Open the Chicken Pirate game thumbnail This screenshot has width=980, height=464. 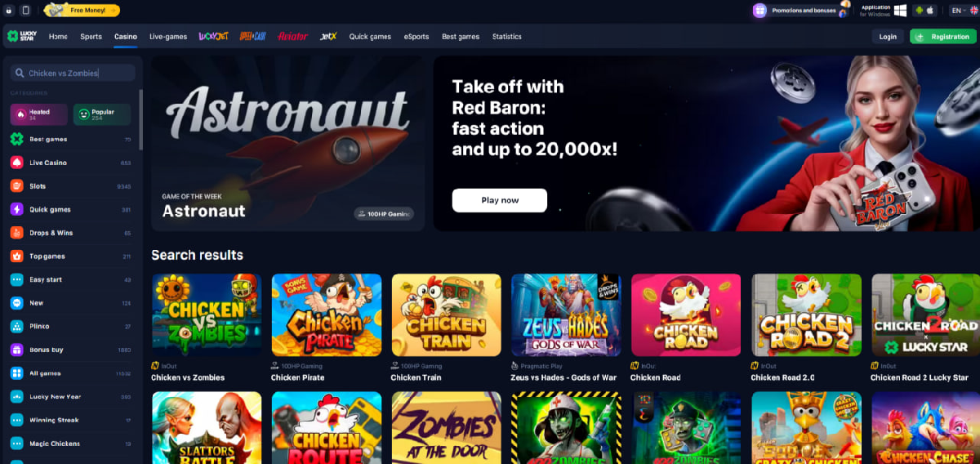click(327, 315)
